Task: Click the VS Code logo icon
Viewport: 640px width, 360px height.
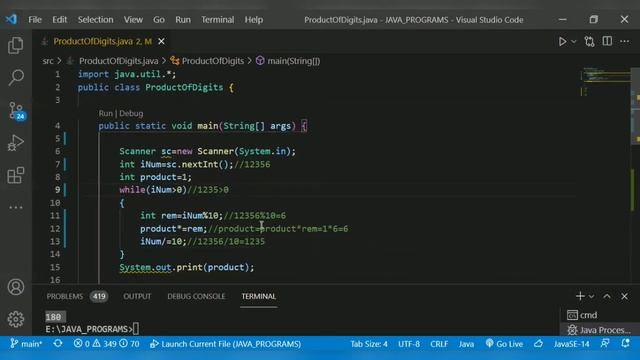Action: point(11,19)
